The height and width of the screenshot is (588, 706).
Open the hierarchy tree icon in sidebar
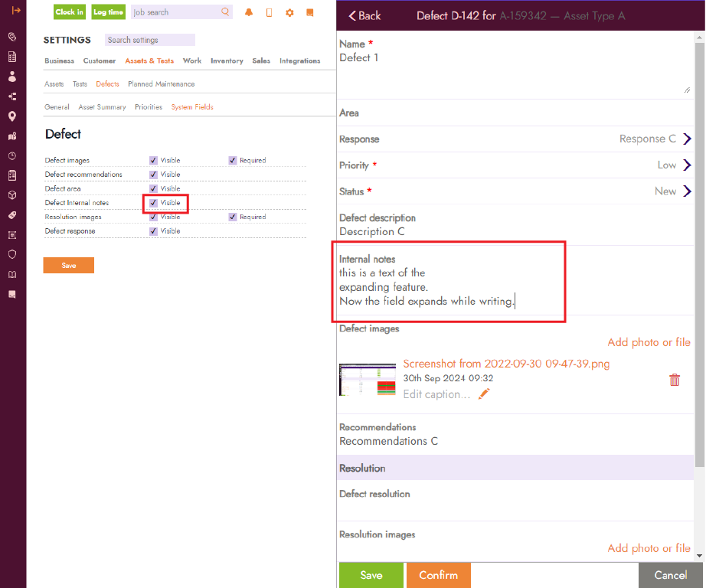(12, 96)
